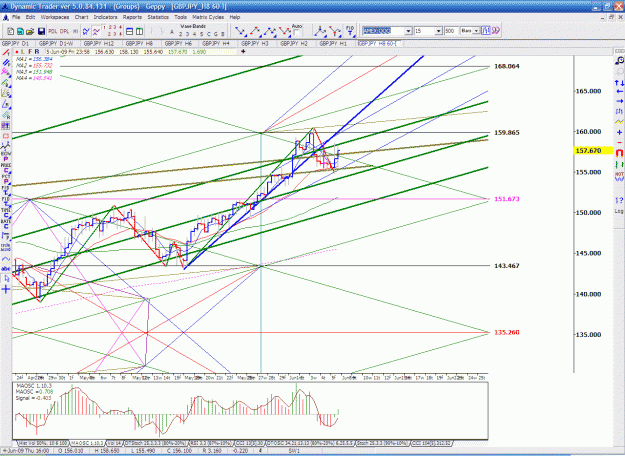Open the File menu
The image size is (625, 456).
pyautogui.click(x=16, y=17)
